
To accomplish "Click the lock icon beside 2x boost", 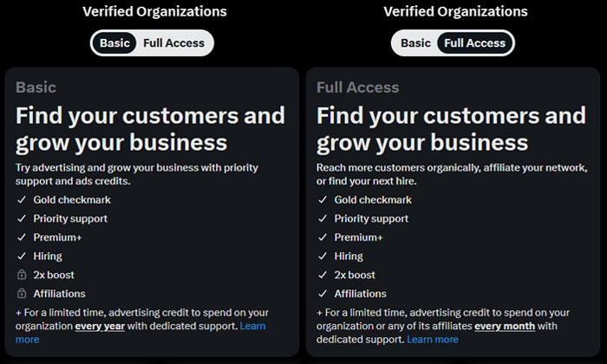I will click(x=22, y=275).
